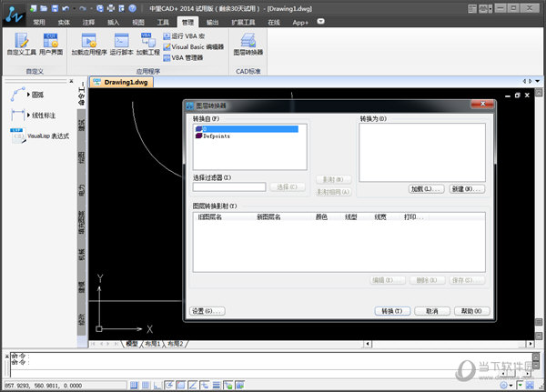
Task: Open the 图层转换器 layer translator in the ribbon
Action: pyautogui.click(x=248, y=45)
